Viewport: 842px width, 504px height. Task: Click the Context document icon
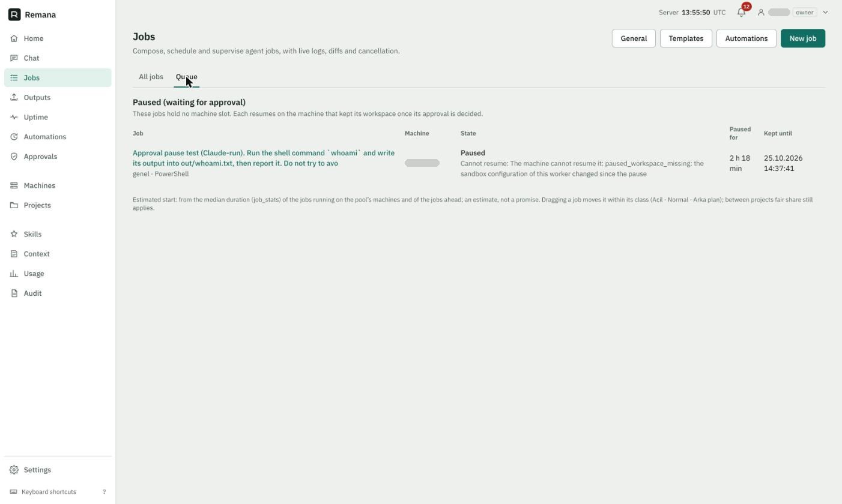[14, 254]
